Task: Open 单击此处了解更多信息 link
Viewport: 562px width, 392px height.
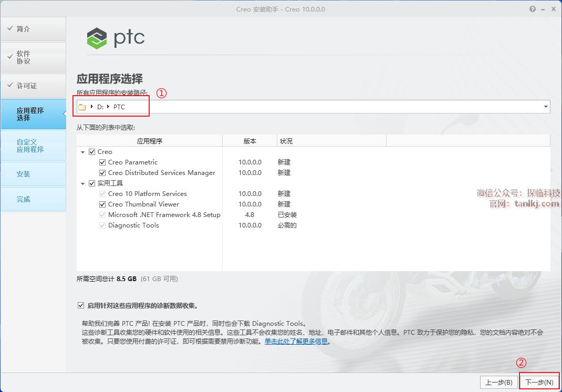Action: [x=296, y=342]
